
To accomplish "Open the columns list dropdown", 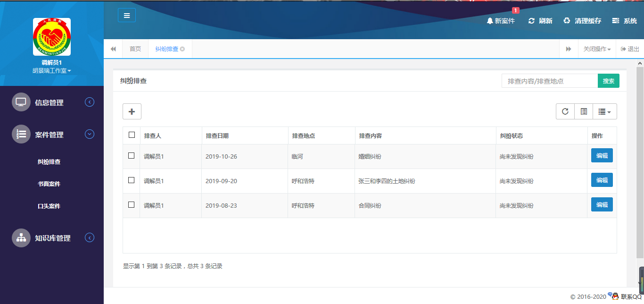I will tap(604, 111).
